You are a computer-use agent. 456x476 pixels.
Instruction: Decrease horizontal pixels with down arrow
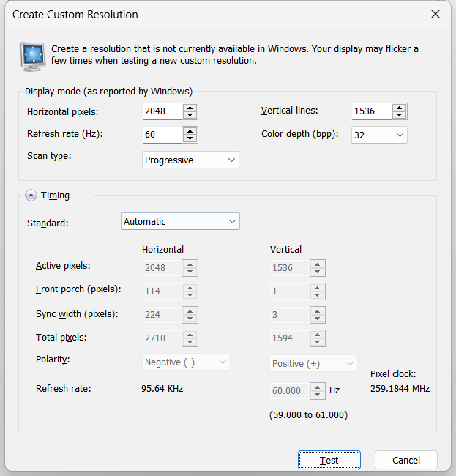[x=190, y=115]
